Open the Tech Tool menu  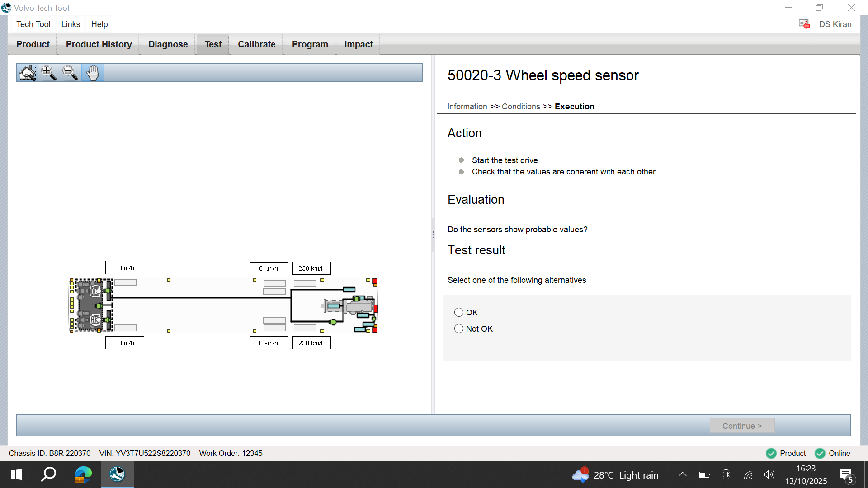pyautogui.click(x=33, y=24)
